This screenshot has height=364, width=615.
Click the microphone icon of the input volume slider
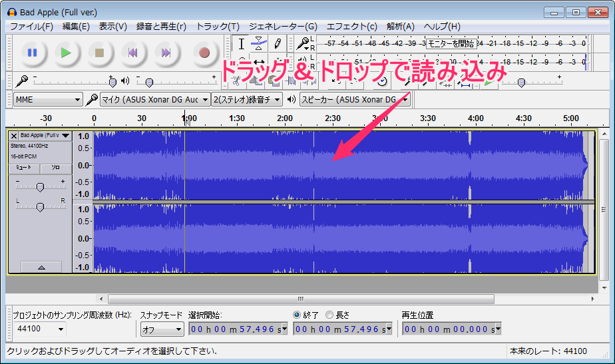point(21,81)
